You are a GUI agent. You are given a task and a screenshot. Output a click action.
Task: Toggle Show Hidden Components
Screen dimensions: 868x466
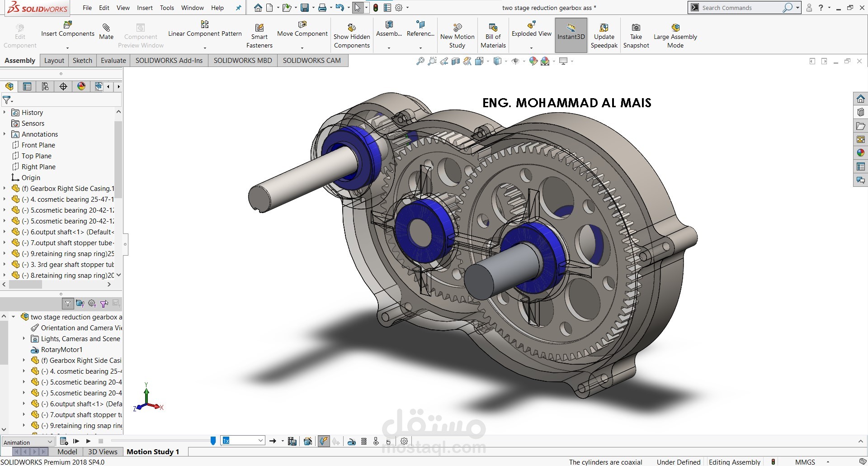352,35
